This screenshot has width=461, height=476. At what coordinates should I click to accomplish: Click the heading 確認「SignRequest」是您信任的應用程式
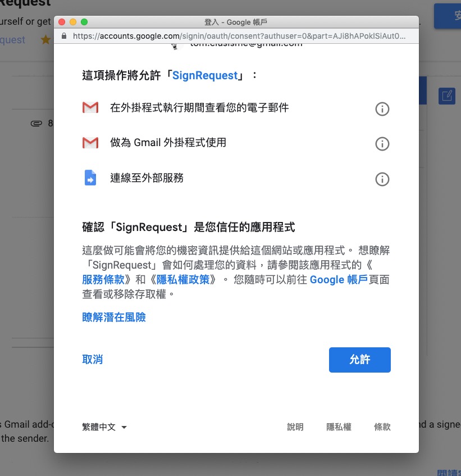pos(188,227)
